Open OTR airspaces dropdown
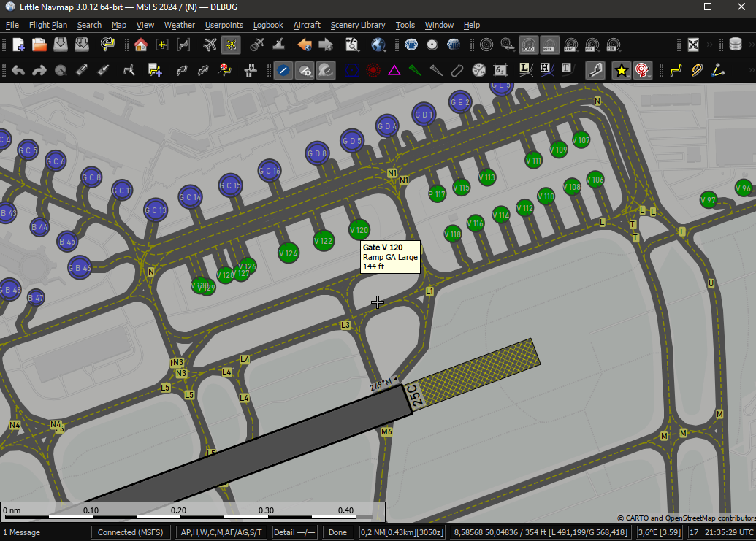756x541 pixels. click(592, 45)
